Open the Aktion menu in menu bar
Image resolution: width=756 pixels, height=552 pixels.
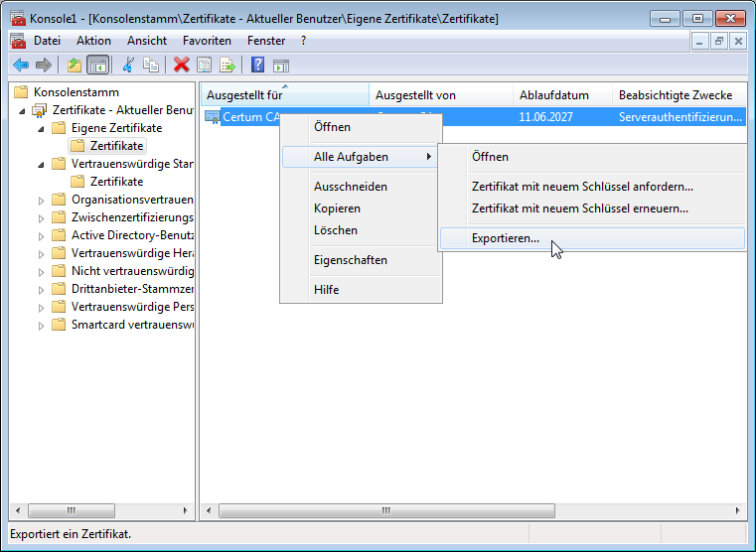pos(93,41)
